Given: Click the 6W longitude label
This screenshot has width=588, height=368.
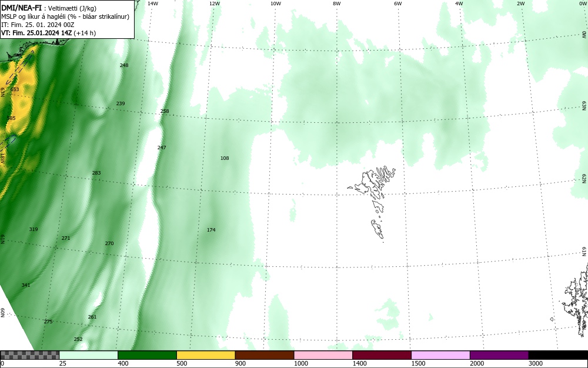Looking at the screenshot, I should [398, 4].
